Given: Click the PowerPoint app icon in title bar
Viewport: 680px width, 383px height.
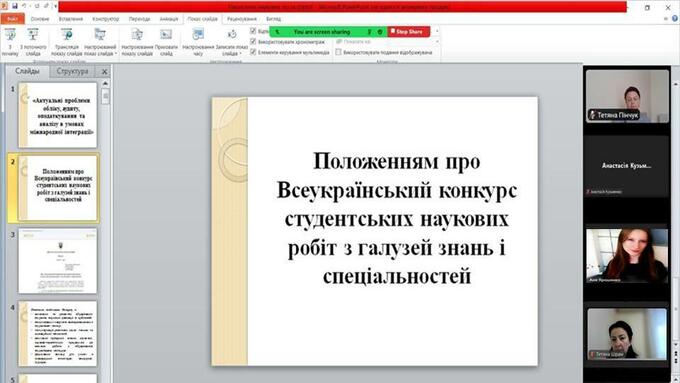Looking at the screenshot, I should tap(5, 6).
